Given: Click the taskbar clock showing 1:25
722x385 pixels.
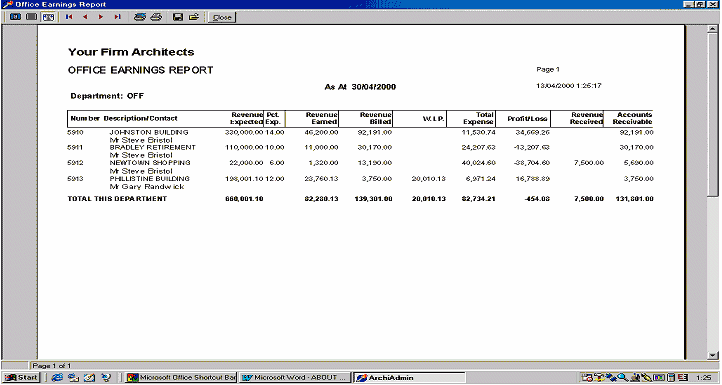Looking at the screenshot, I should [704, 378].
